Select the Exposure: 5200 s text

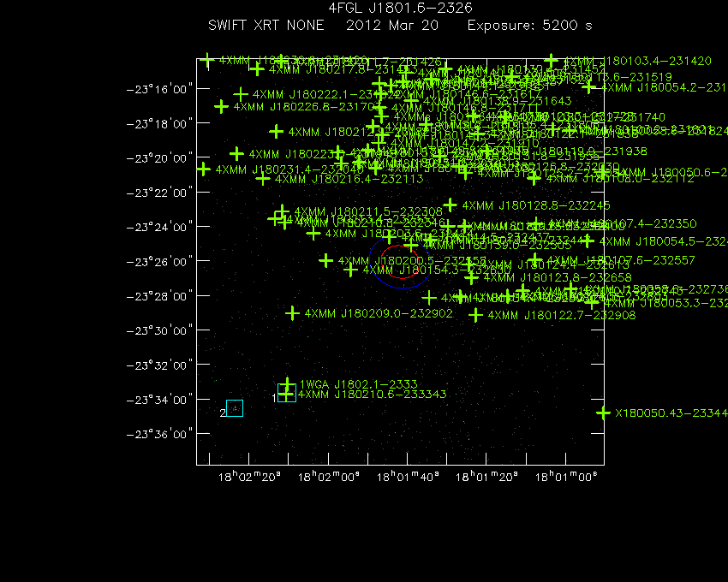coord(530,25)
